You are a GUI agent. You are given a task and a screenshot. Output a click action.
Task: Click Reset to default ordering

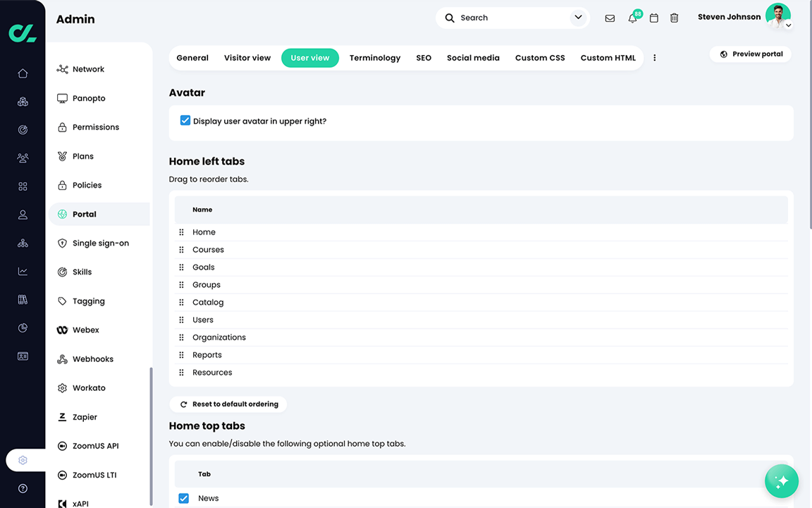pyautogui.click(x=228, y=404)
